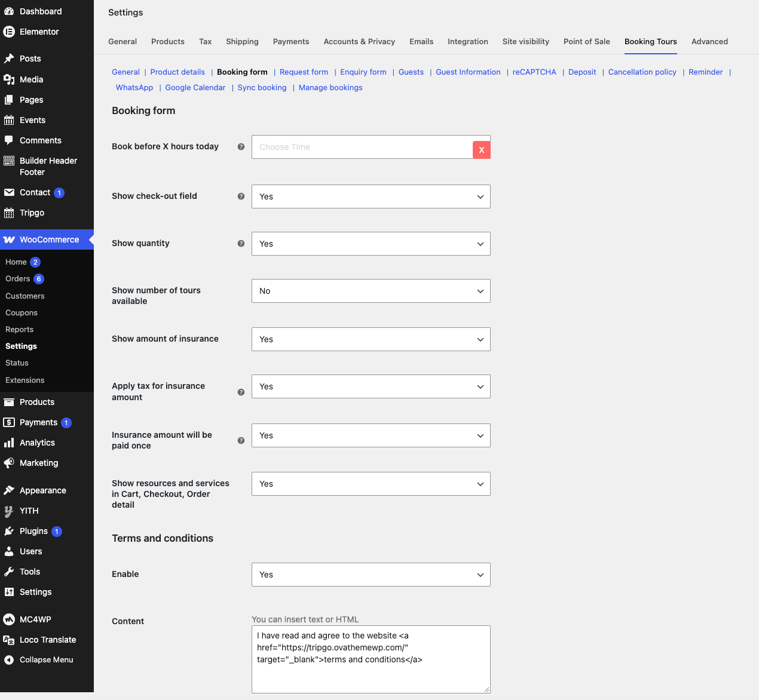Viewport: 759px width, 700px height.
Task: Click help icon beside Show quantity
Action: (x=241, y=244)
